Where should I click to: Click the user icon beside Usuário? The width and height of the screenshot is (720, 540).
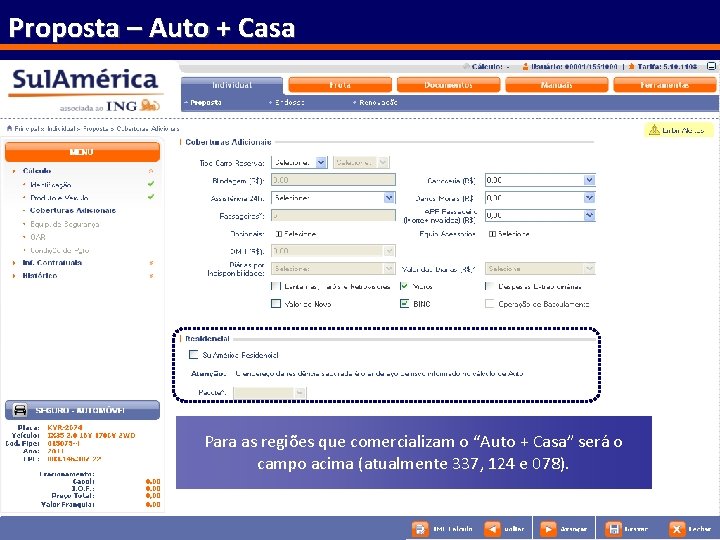click(525, 67)
